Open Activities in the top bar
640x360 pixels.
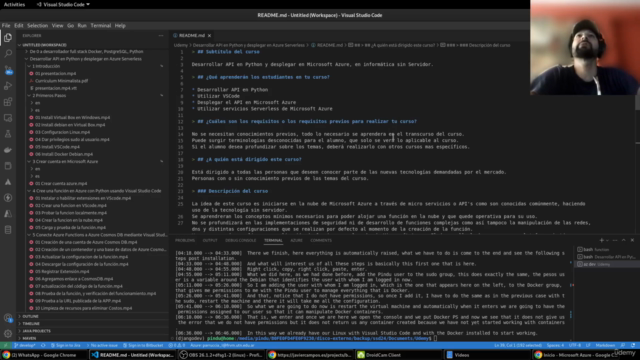pyautogui.click(x=14, y=4)
